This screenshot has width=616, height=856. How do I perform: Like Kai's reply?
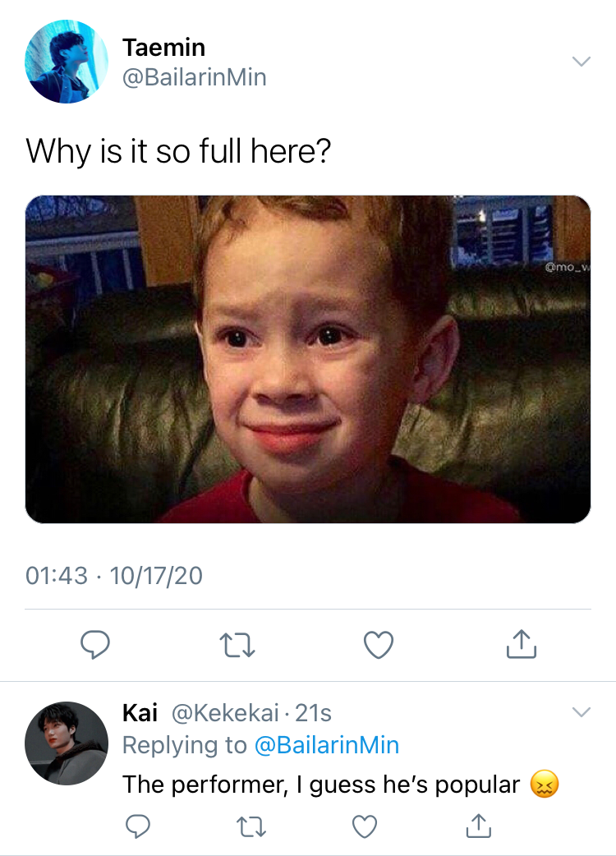(x=365, y=826)
